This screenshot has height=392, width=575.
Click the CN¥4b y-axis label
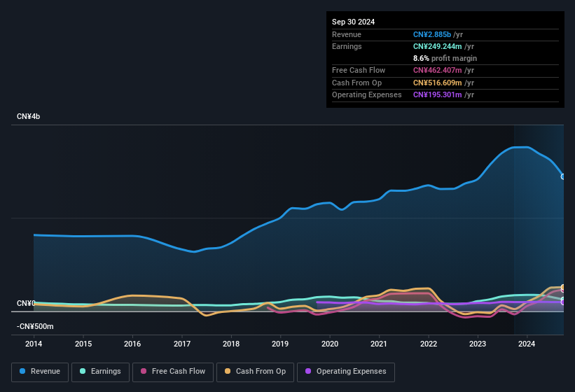click(x=28, y=116)
